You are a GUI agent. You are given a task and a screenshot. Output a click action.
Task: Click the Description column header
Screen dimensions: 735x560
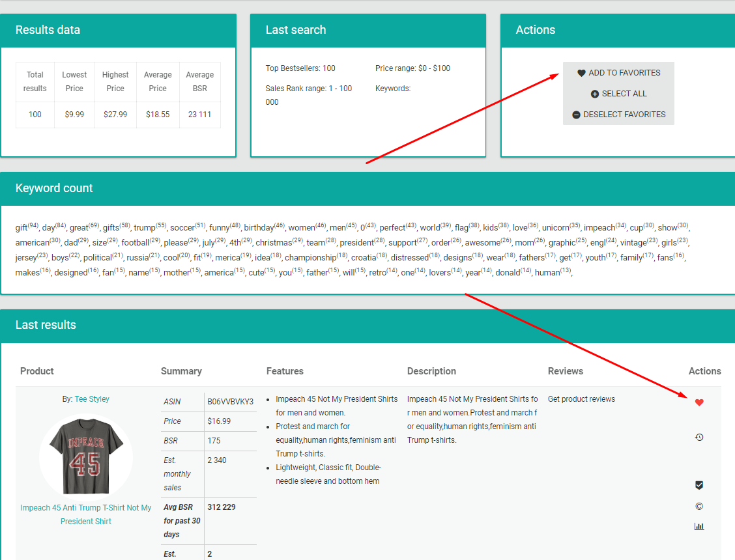[431, 371]
